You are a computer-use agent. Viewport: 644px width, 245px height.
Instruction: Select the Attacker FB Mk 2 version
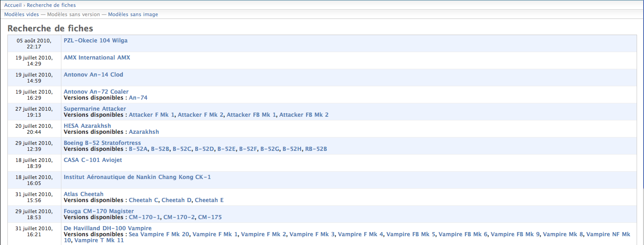point(304,115)
